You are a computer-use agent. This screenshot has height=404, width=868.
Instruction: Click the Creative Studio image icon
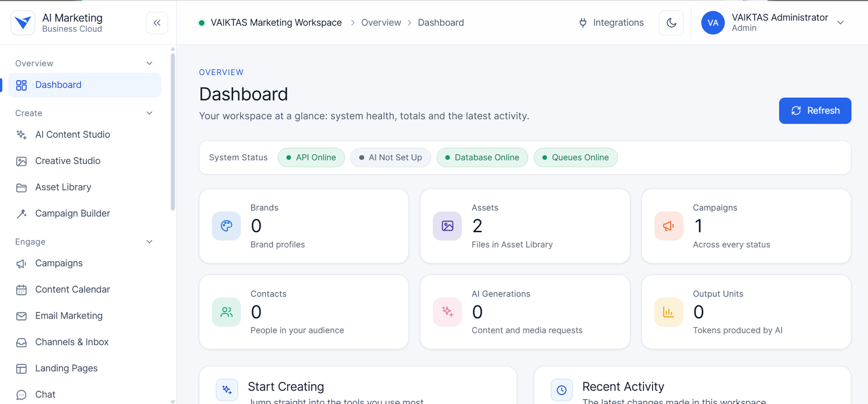(x=21, y=161)
